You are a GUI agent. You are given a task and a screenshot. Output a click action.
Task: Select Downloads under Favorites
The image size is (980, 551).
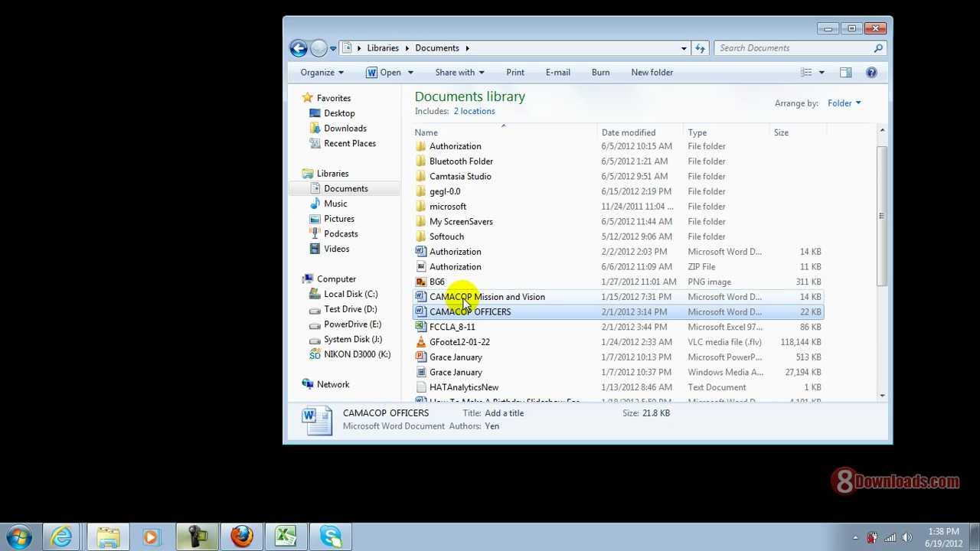point(345,129)
